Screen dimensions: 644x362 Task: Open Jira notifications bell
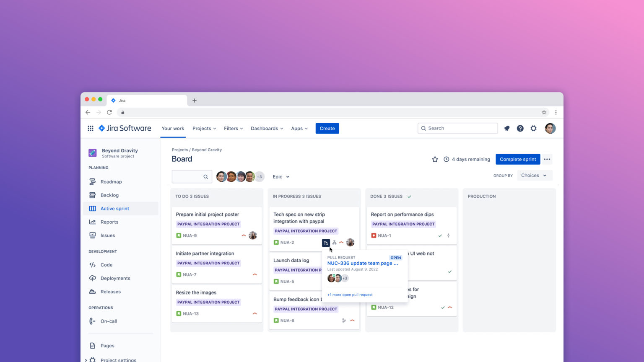click(506, 128)
